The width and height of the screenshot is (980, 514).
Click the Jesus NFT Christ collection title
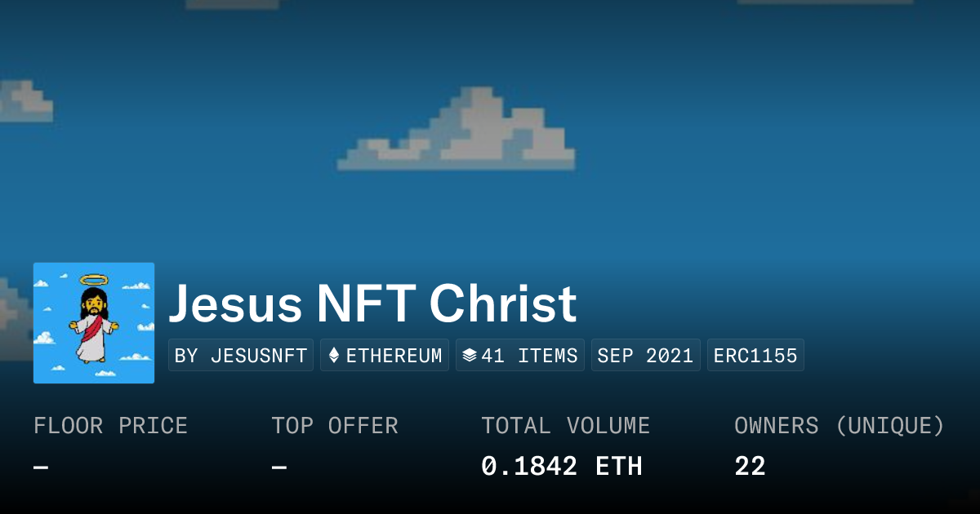tap(372, 304)
